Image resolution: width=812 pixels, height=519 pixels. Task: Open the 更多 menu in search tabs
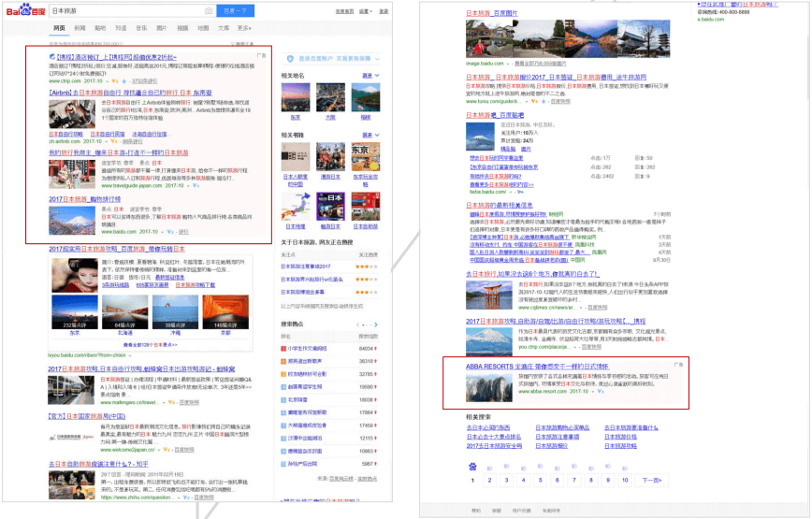[243, 28]
